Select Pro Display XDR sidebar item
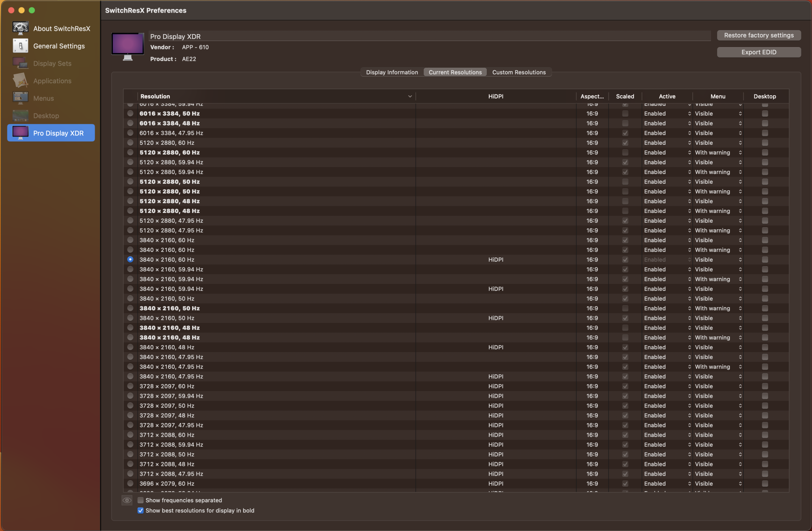The image size is (812, 531). click(x=51, y=133)
